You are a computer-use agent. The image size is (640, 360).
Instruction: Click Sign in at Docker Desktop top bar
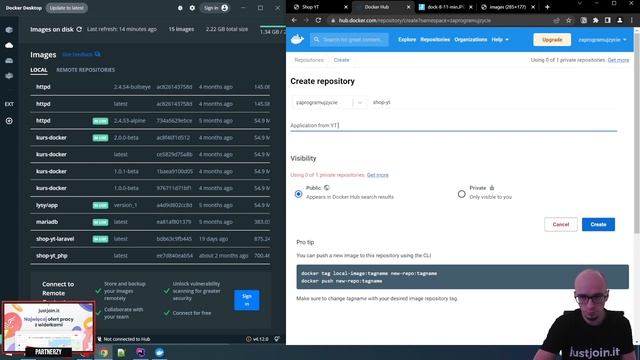tap(216, 8)
